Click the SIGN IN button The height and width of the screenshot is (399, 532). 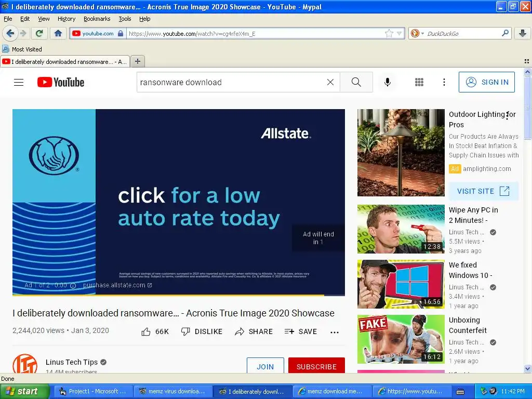[486, 82]
